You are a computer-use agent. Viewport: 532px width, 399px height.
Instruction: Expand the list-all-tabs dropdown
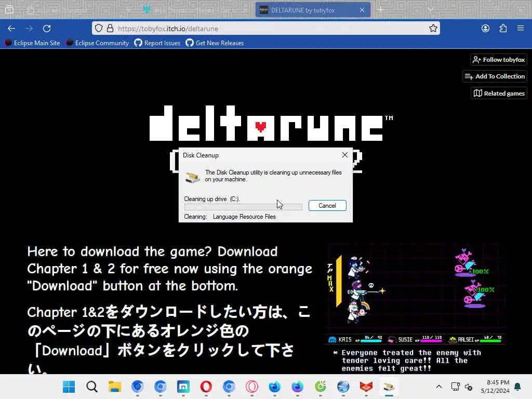(431, 9)
